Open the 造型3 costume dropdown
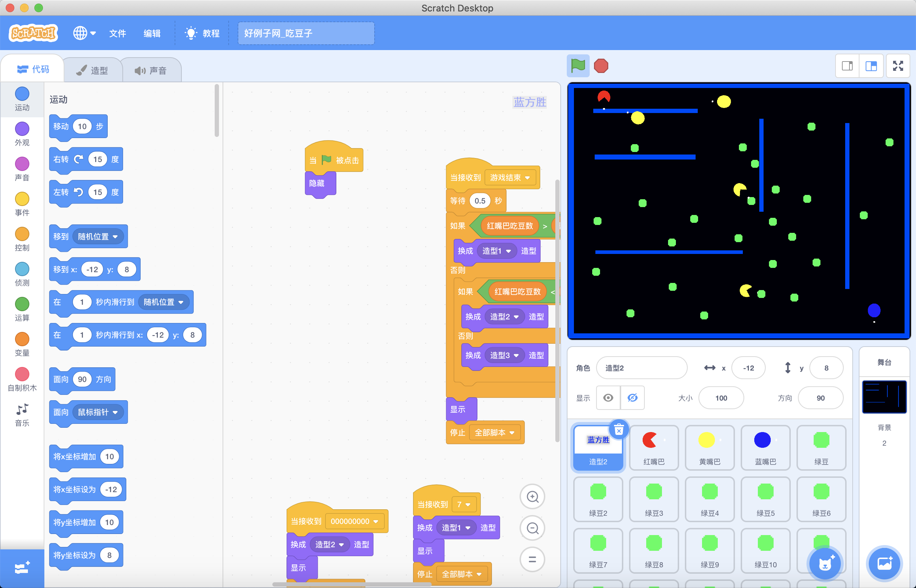This screenshot has width=916, height=588. coord(504,355)
